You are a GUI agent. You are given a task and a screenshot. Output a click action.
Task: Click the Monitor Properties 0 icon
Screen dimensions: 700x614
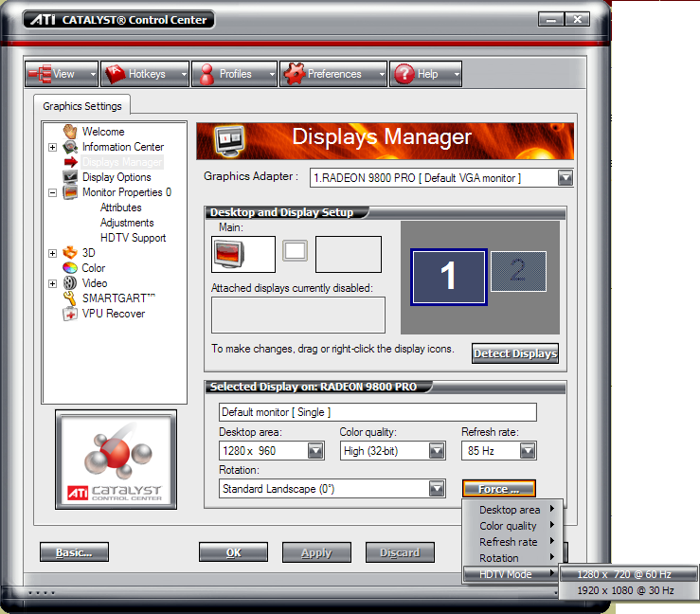pyautogui.click(x=70, y=192)
